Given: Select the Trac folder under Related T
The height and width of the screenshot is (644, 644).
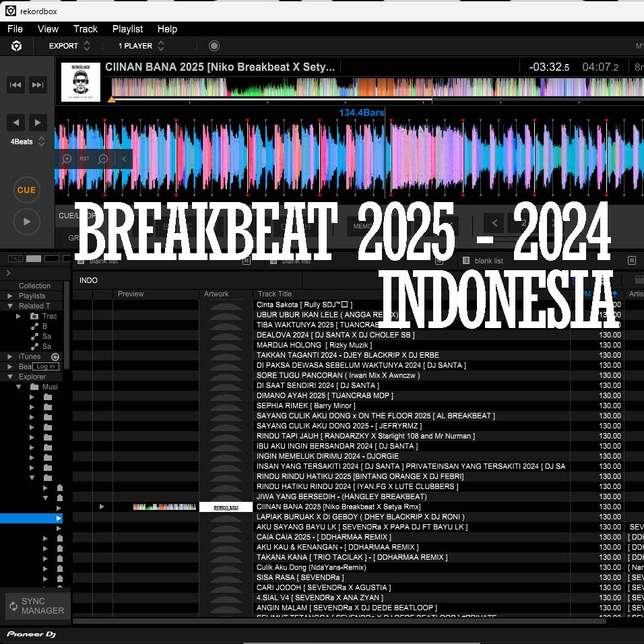Looking at the screenshot, I should point(44,316).
